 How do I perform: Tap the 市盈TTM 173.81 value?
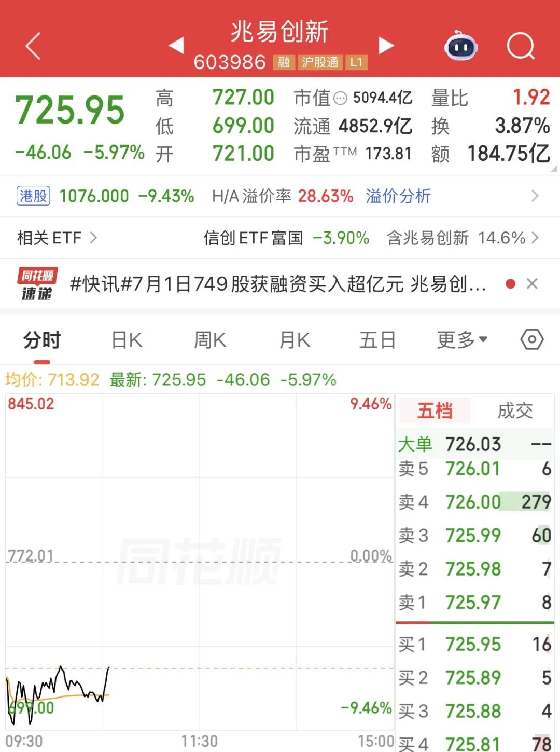[388, 154]
